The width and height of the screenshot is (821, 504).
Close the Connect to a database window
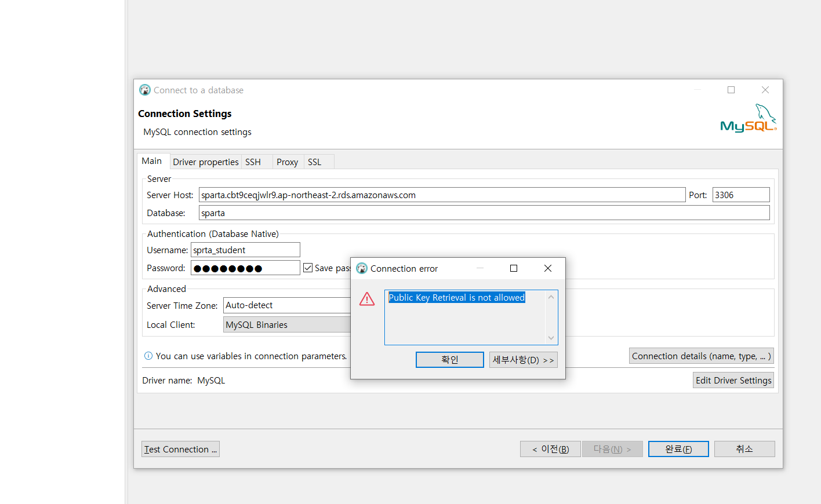tap(765, 90)
